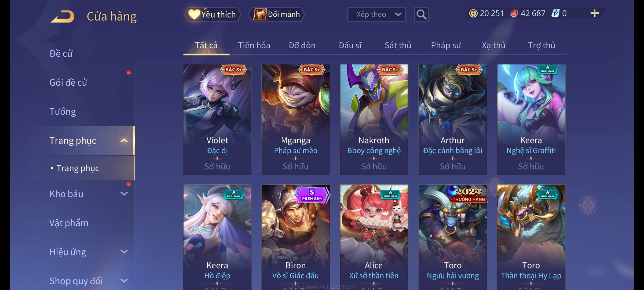Tap the plus icon to add currency
The width and height of the screenshot is (644, 290).
click(x=595, y=13)
